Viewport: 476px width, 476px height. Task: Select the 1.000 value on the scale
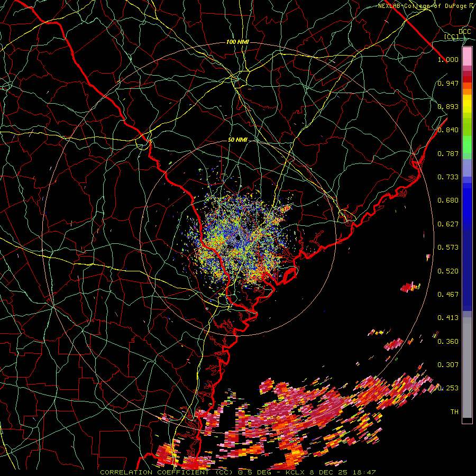[448, 59]
